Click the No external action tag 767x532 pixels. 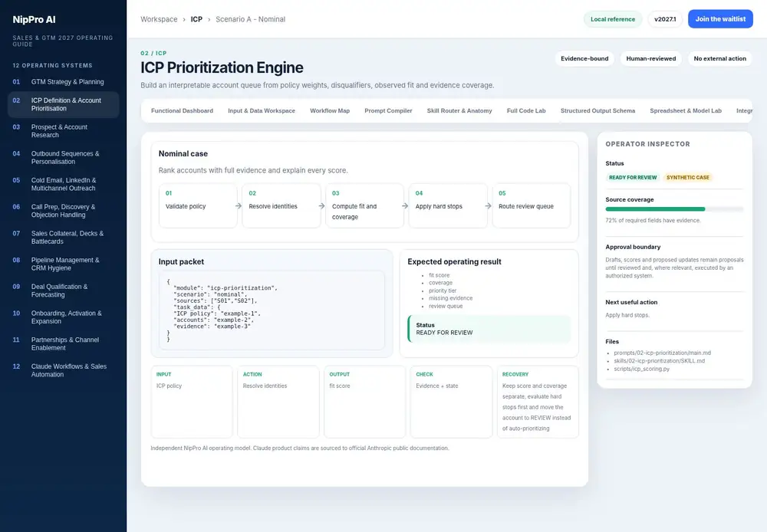pos(719,59)
